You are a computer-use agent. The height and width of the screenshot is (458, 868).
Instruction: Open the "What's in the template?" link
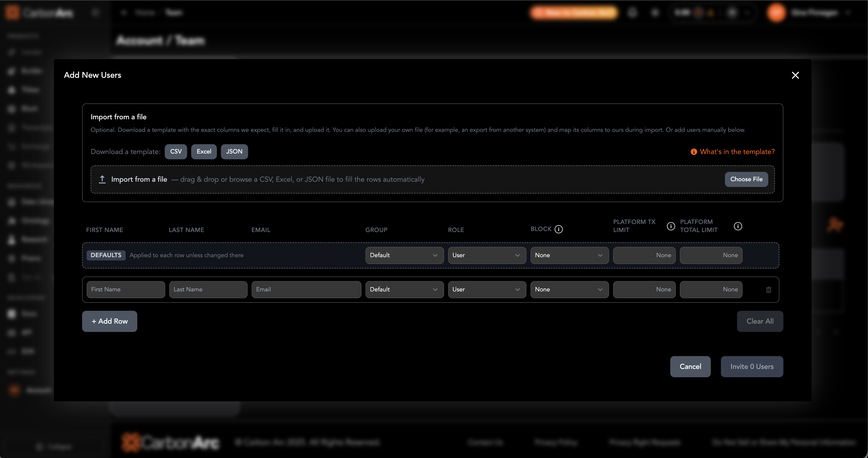(732, 152)
